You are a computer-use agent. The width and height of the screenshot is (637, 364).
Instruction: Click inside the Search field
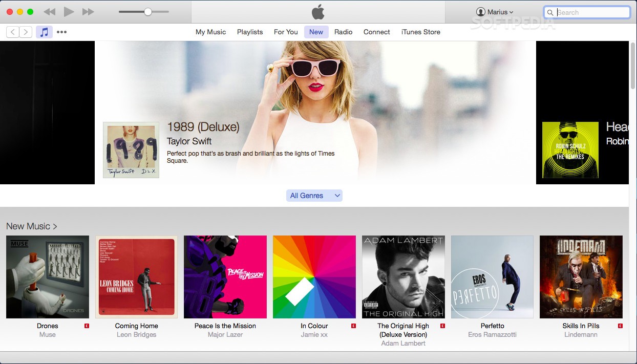(589, 12)
